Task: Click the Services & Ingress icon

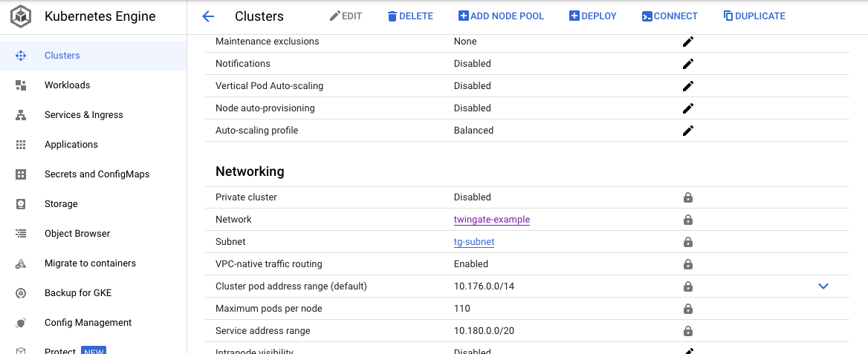Action: pos(21,115)
